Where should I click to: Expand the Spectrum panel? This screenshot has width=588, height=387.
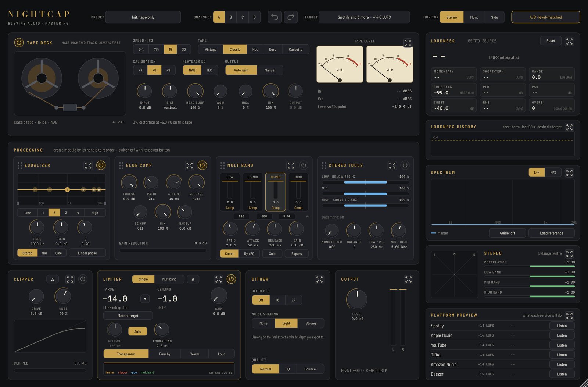click(x=569, y=173)
